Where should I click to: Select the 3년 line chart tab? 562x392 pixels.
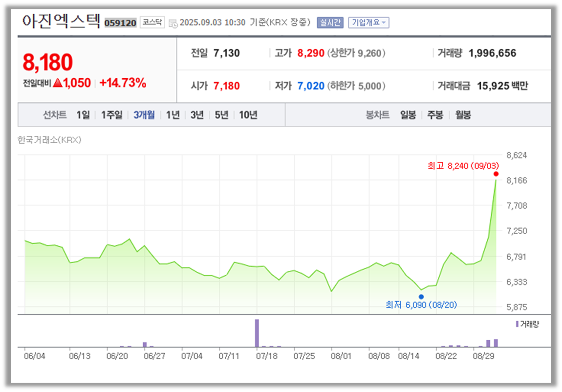[x=197, y=115]
